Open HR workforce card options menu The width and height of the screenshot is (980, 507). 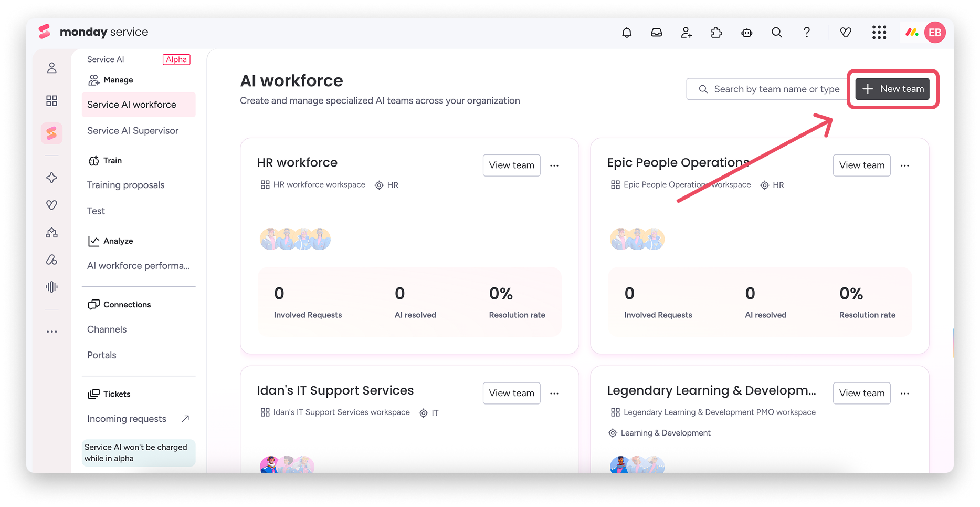coord(554,165)
